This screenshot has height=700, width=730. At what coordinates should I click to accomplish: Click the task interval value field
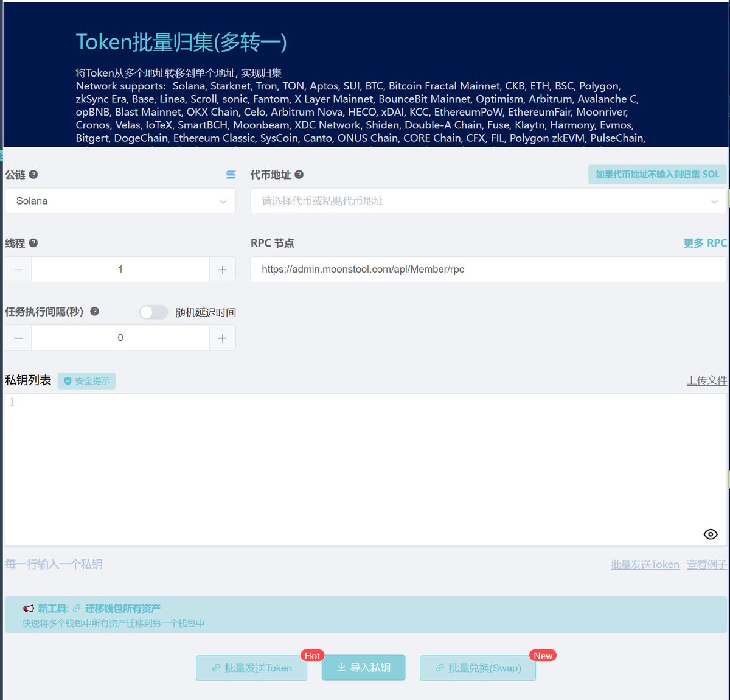[x=120, y=338]
